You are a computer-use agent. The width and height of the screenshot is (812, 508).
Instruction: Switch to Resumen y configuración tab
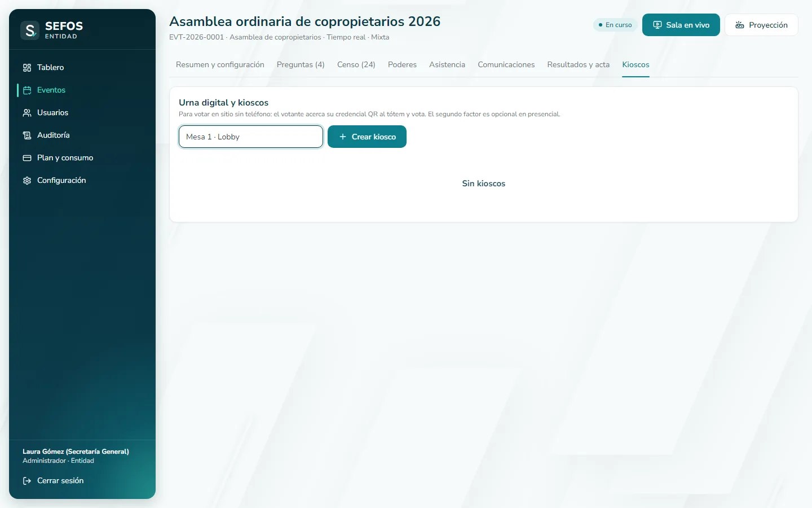(220, 65)
